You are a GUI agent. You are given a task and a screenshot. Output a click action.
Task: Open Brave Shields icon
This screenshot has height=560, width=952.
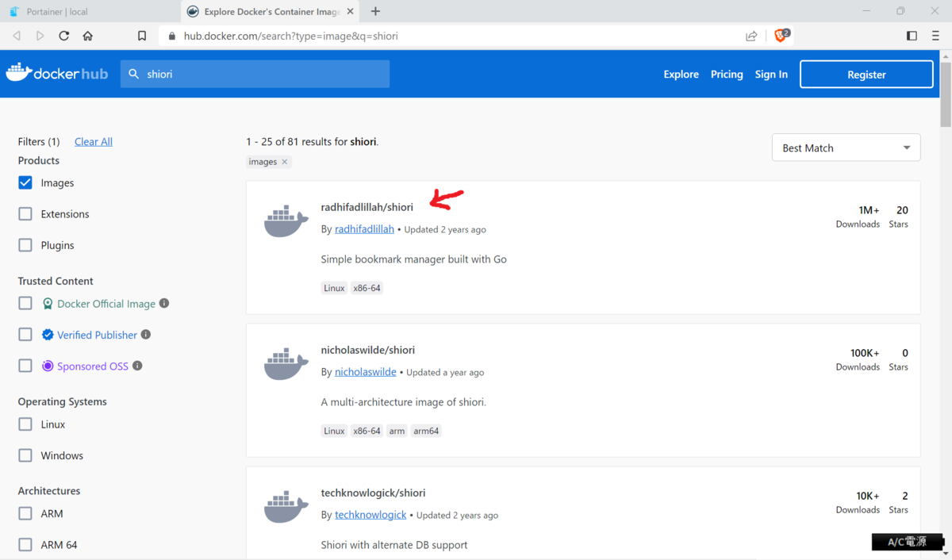(x=781, y=36)
